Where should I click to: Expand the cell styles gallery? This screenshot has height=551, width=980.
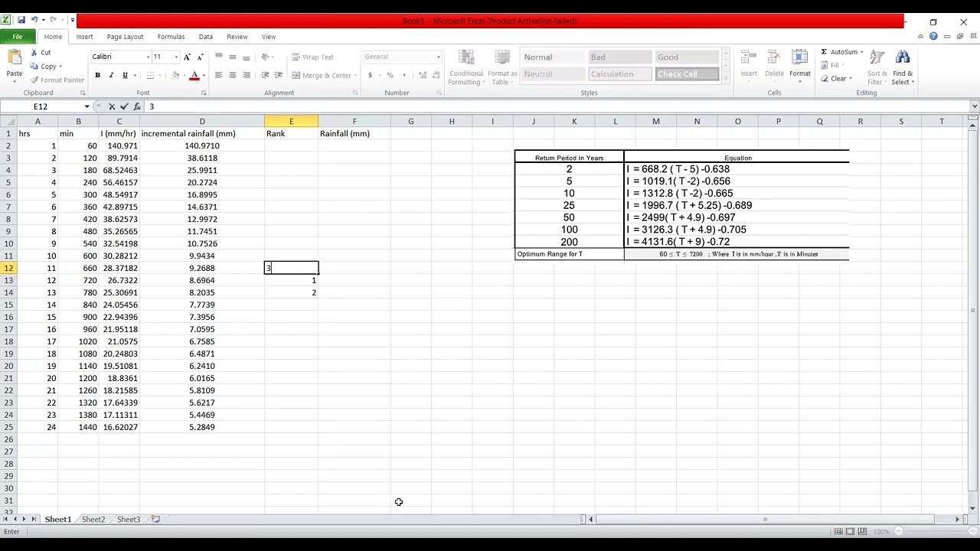(727, 80)
